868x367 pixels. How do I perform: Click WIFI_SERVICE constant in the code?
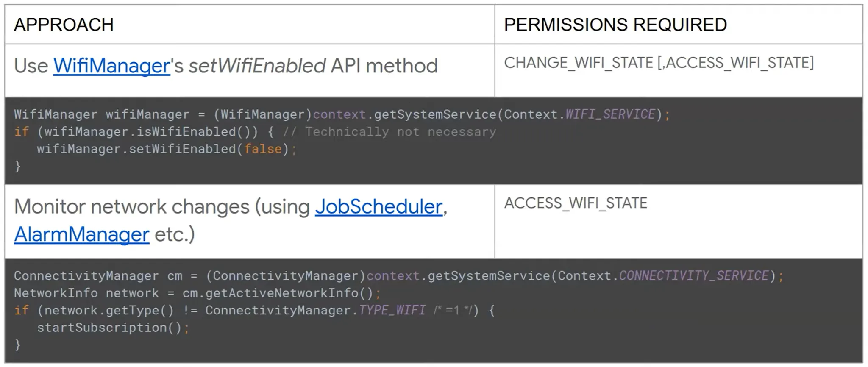(610, 114)
